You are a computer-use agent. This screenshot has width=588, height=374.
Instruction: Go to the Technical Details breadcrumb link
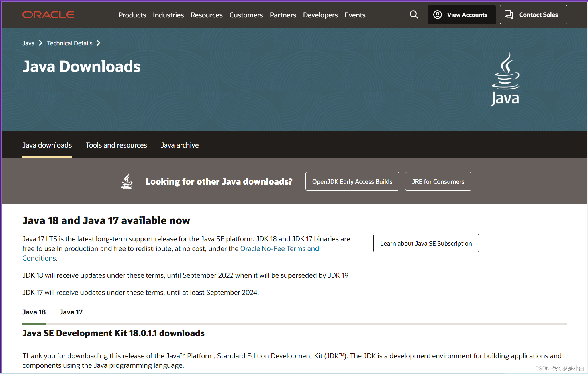tap(70, 43)
